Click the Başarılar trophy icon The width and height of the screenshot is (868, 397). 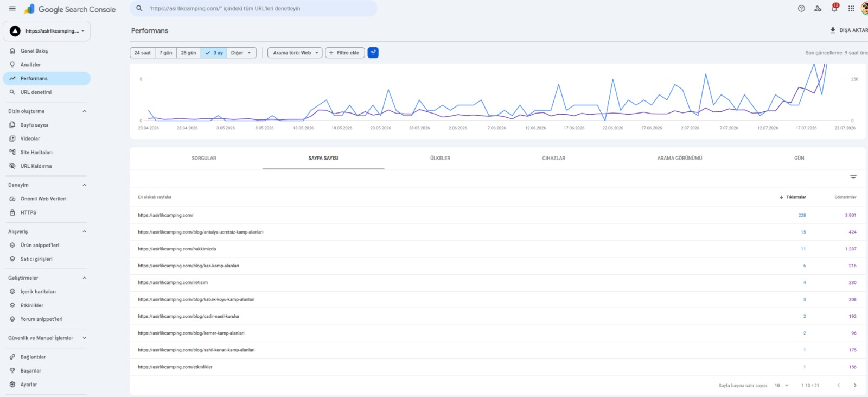(x=12, y=371)
